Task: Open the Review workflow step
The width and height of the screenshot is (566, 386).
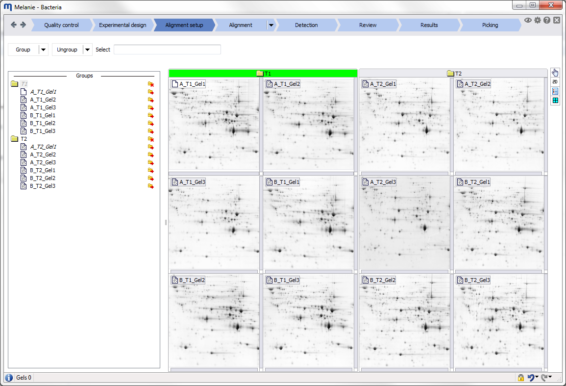Action: (x=367, y=25)
